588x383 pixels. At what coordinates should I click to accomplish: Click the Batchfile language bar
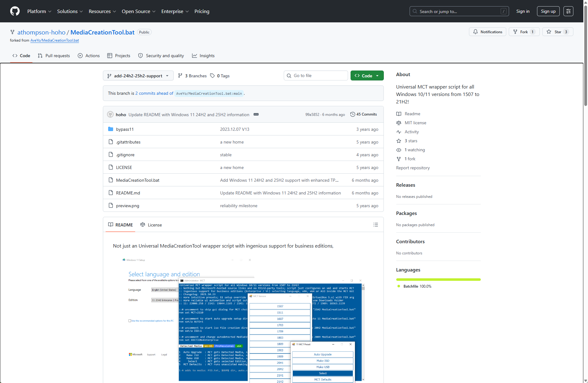click(438, 280)
